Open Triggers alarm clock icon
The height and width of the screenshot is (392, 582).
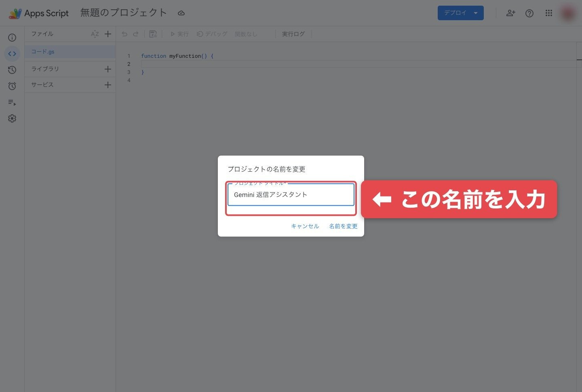[x=12, y=86]
